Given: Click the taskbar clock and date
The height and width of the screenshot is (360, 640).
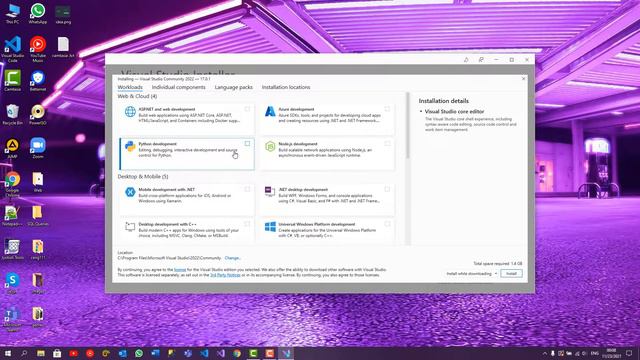Looking at the screenshot, I should (611, 353).
